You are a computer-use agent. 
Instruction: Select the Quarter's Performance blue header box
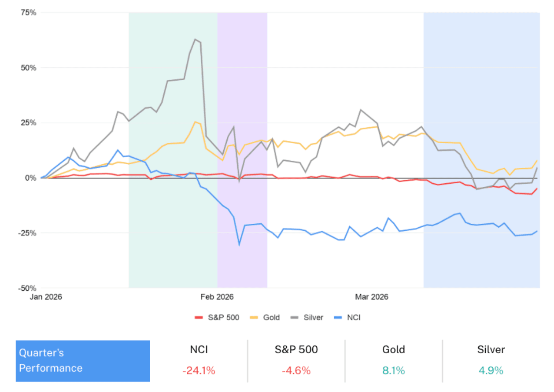[83, 361]
